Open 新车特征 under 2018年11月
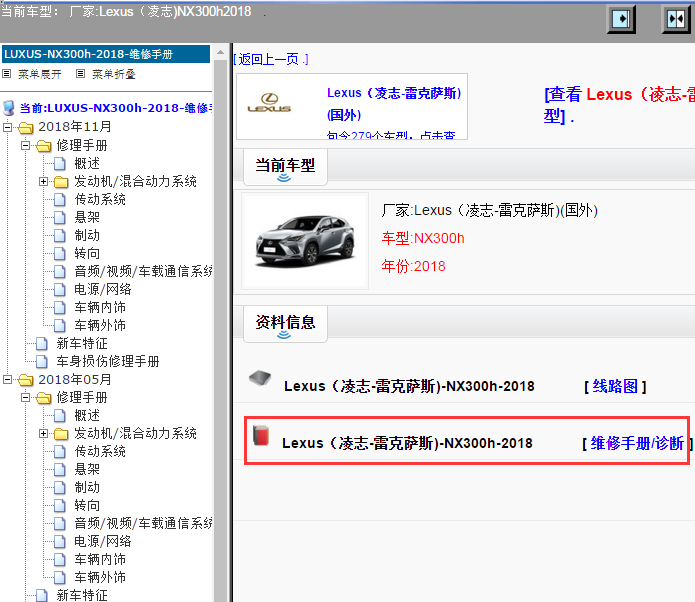Screen dimensions: 695x602 (x=82, y=344)
